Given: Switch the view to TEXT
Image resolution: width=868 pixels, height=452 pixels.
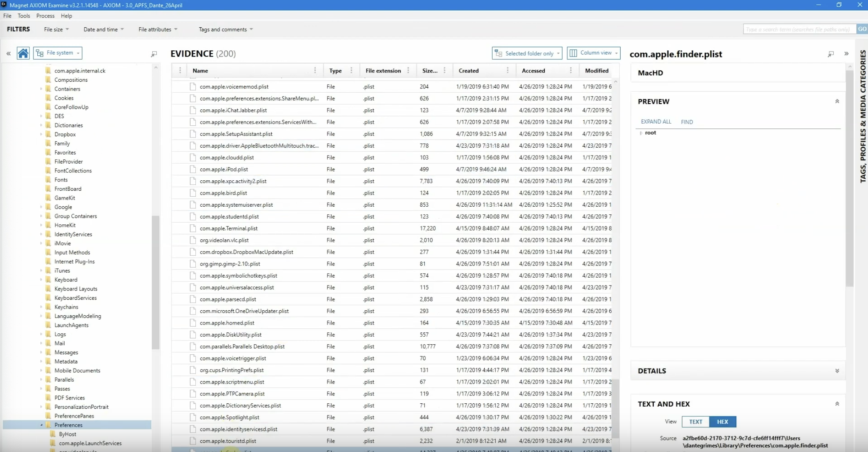Looking at the screenshot, I should click(x=695, y=422).
